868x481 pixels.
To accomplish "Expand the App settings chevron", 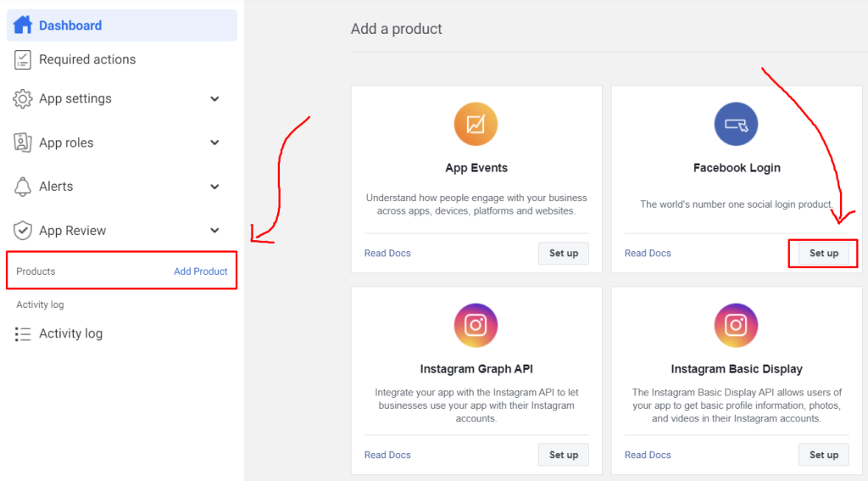I will pyautogui.click(x=214, y=98).
